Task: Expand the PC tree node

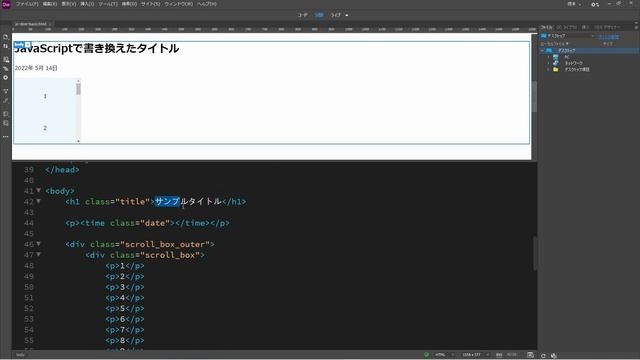Action: click(548, 57)
